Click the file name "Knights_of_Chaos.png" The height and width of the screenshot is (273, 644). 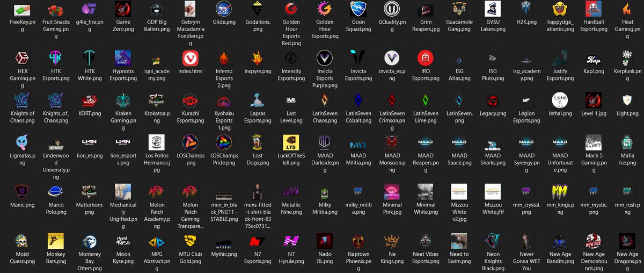(56, 117)
